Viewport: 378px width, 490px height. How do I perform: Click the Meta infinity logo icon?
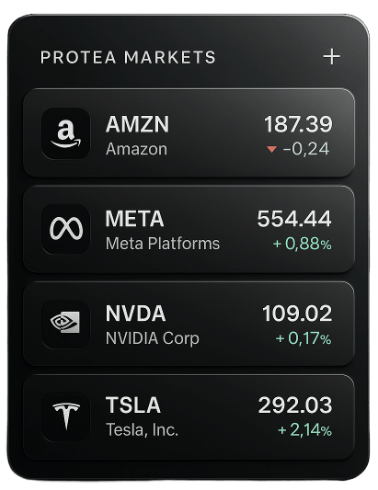(x=66, y=229)
